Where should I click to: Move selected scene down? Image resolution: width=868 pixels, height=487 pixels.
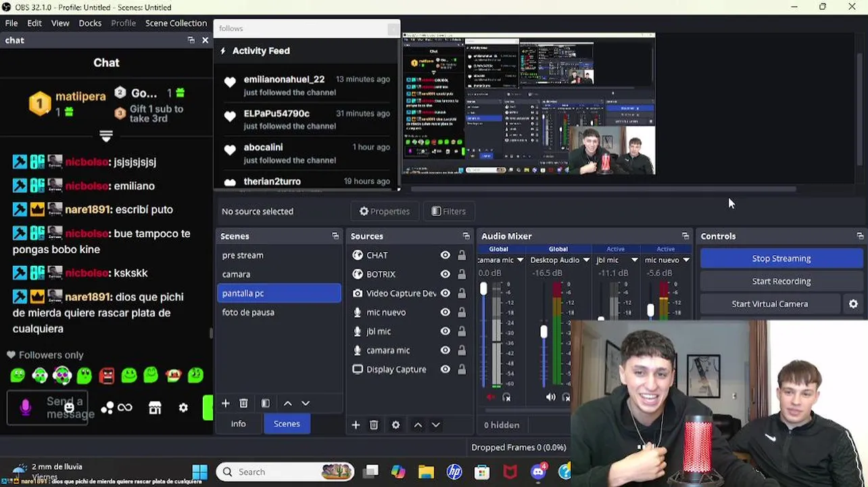[x=306, y=403]
